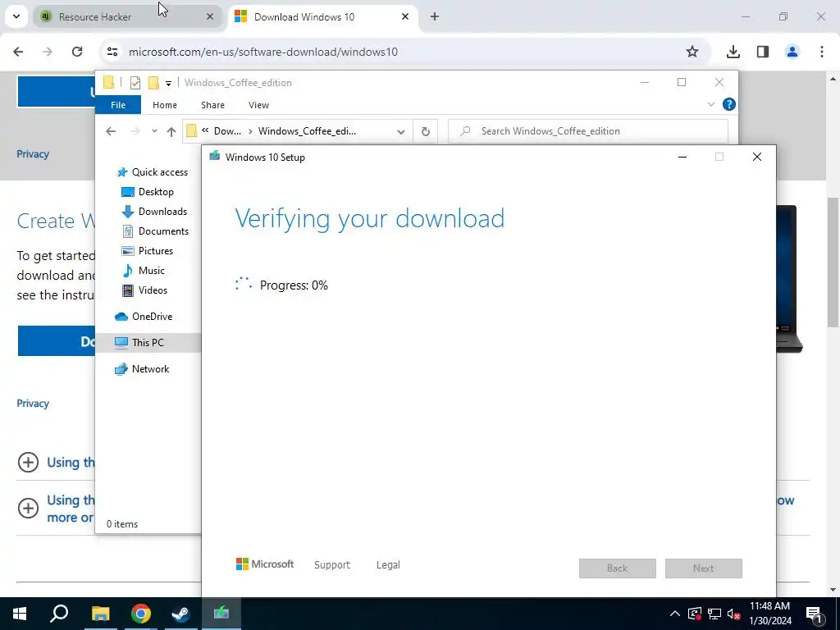Expand the Explorer ribbon chevron

coord(711,104)
